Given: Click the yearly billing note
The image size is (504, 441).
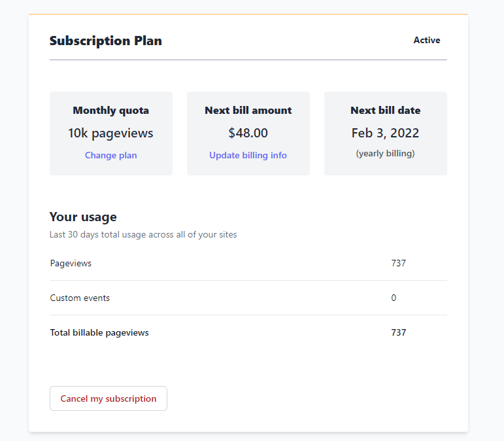Looking at the screenshot, I should click(x=386, y=154).
